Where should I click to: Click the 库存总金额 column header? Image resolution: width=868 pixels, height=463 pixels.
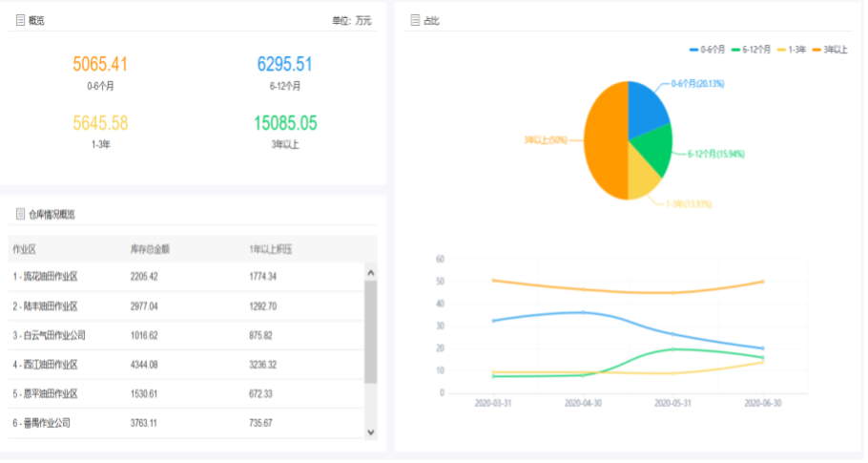pos(150,250)
